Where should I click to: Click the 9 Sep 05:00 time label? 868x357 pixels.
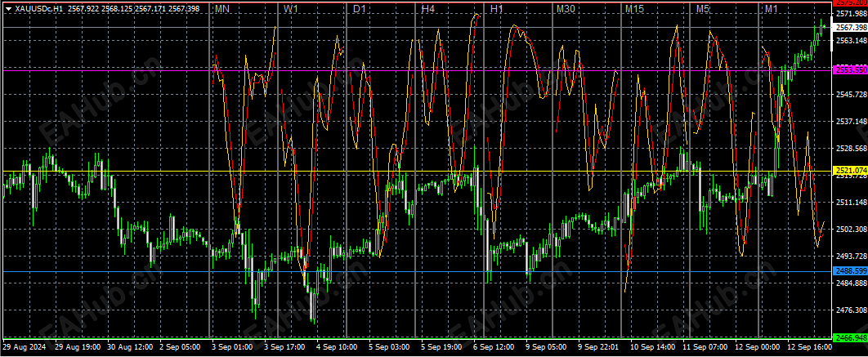(x=545, y=347)
